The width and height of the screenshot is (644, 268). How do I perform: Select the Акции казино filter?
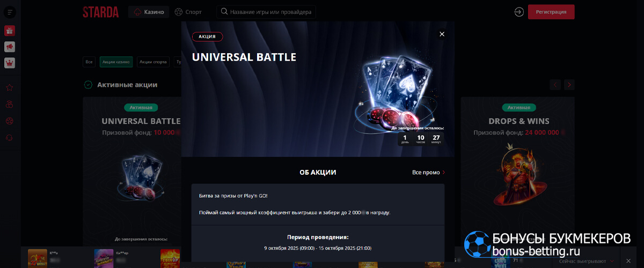[116, 62]
